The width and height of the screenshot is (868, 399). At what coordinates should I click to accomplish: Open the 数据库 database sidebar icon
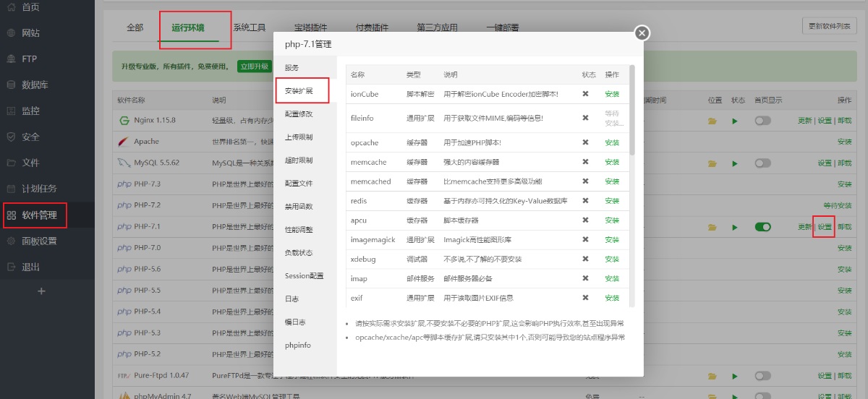(11, 85)
